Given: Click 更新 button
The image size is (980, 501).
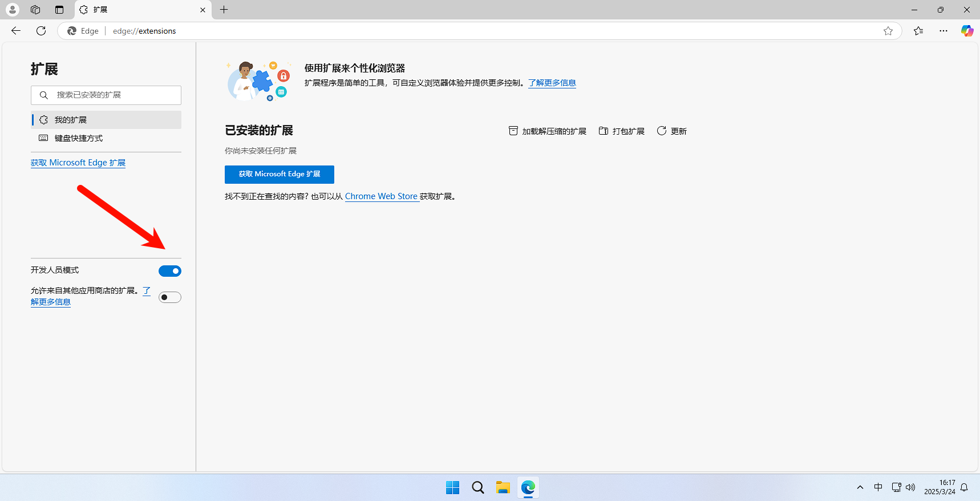Looking at the screenshot, I should [672, 131].
